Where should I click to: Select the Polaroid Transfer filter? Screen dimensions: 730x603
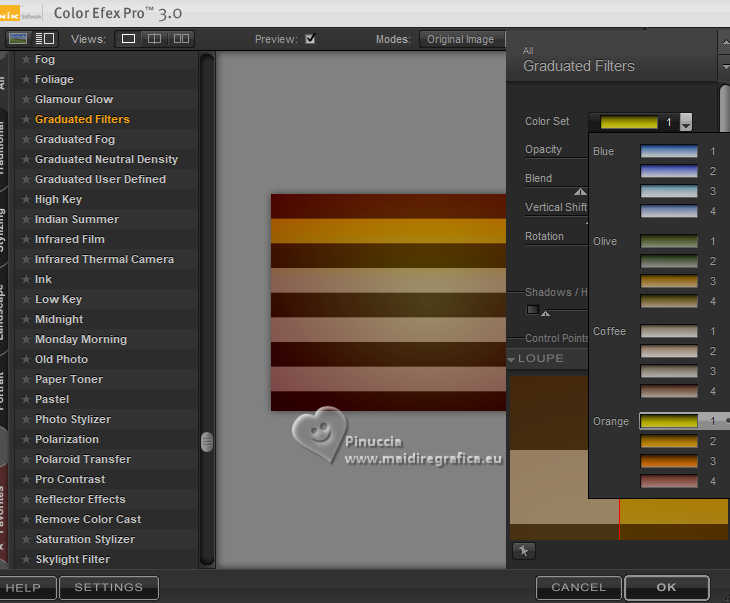[82, 459]
